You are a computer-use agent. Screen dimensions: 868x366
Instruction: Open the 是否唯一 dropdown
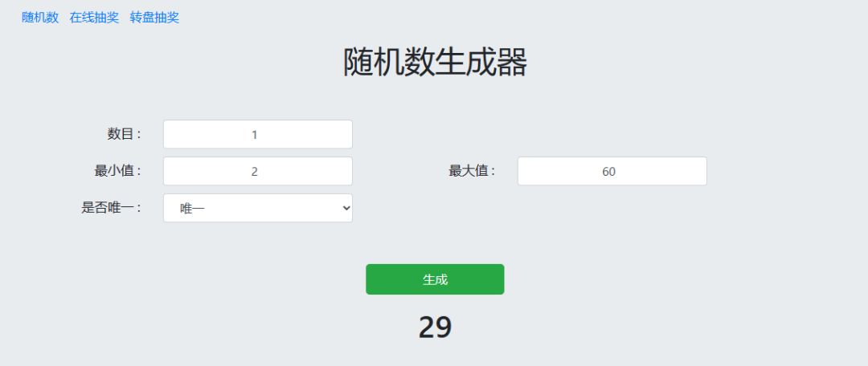point(257,208)
